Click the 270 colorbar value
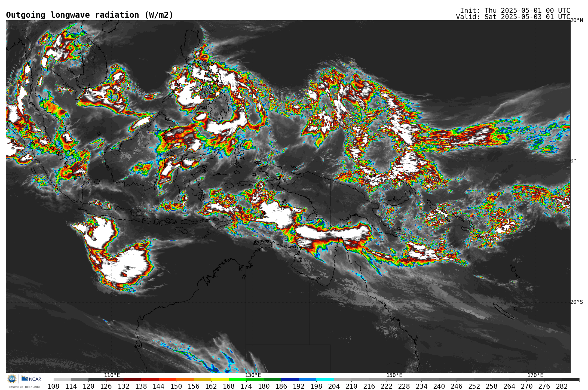Image resolution: width=588 pixels, height=390 pixels. tap(527, 386)
